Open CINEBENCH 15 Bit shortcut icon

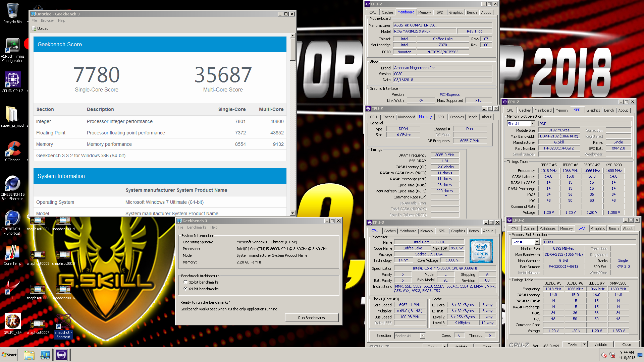pyautogui.click(x=12, y=188)
